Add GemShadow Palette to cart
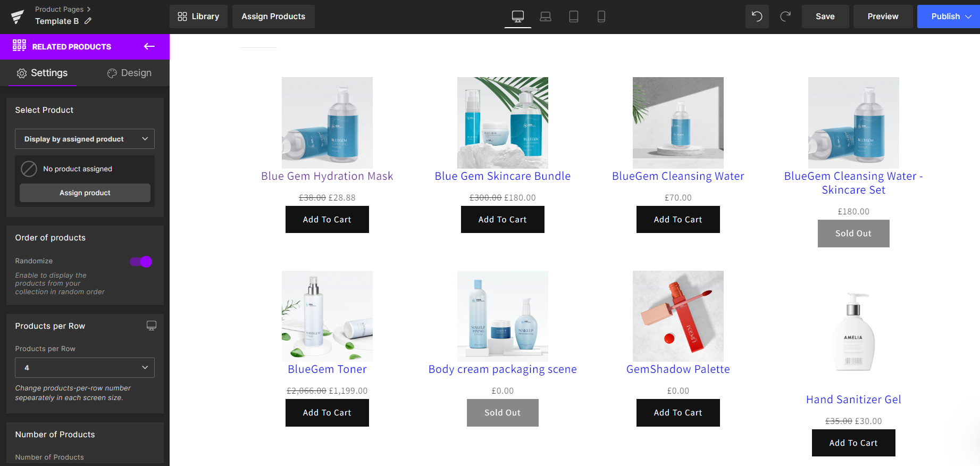The width and height of the screenshot is (980, 466). pos(678,413)
